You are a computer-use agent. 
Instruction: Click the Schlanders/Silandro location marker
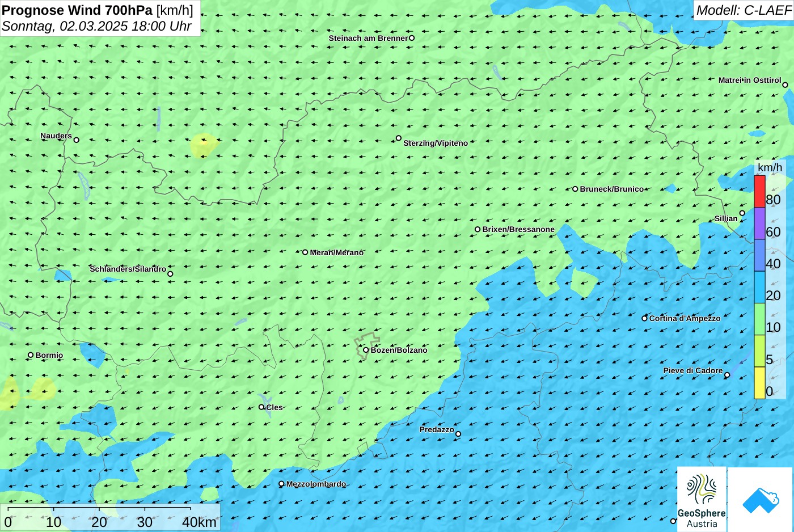click(170, 274)
